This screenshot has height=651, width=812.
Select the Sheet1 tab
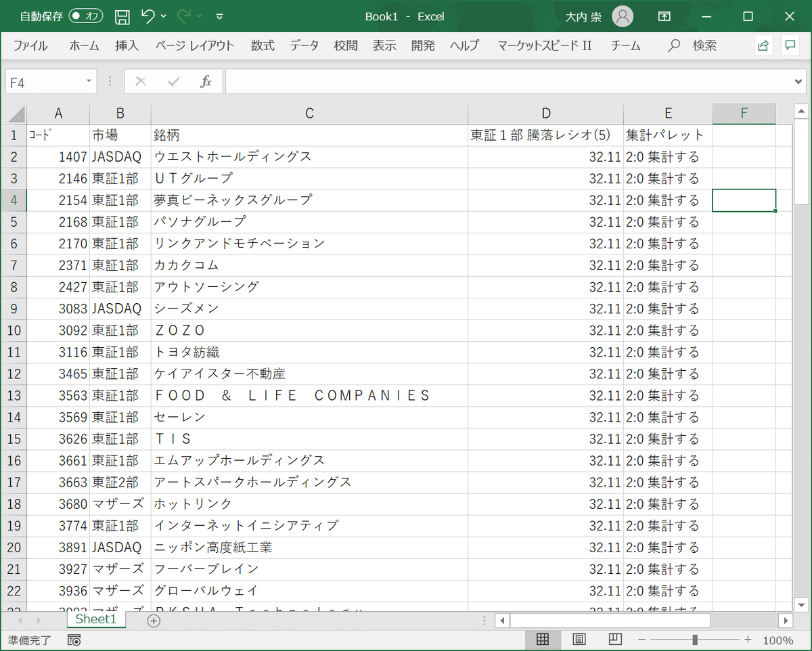point(95,619)
